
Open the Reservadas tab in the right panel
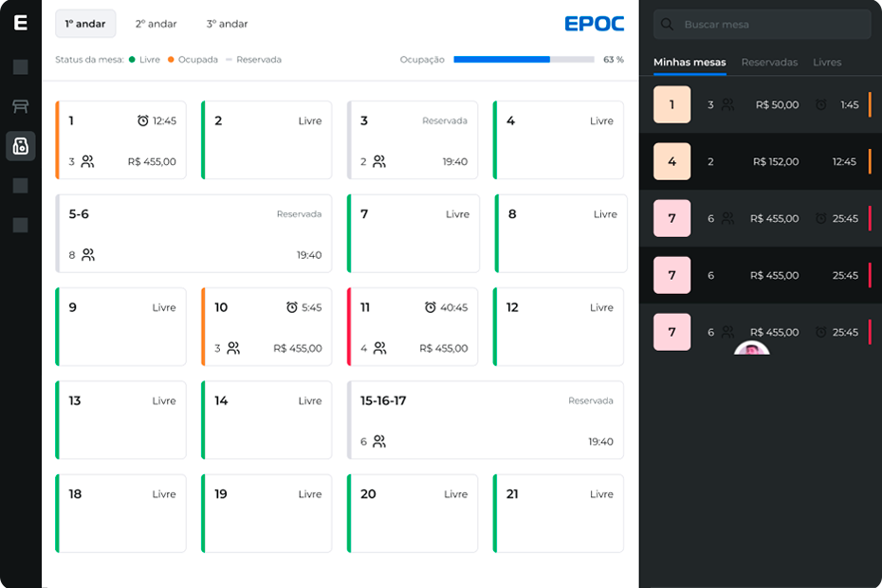[x=769, y=63]
